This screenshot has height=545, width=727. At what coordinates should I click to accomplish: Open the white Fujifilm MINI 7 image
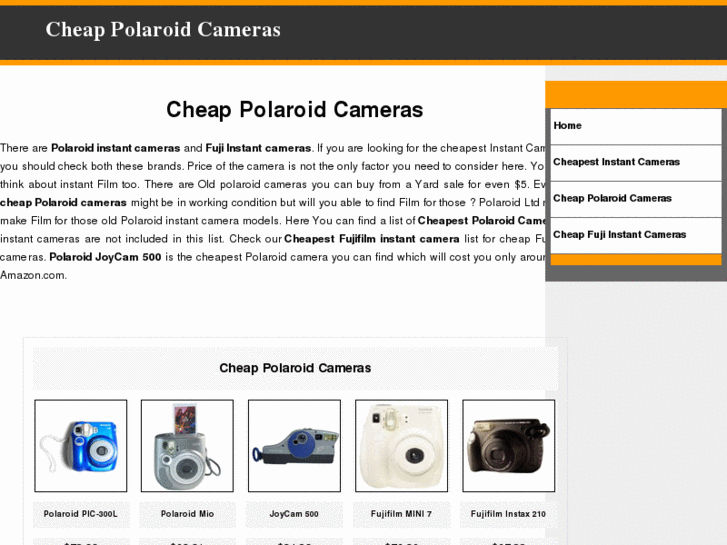click(402, 446)
